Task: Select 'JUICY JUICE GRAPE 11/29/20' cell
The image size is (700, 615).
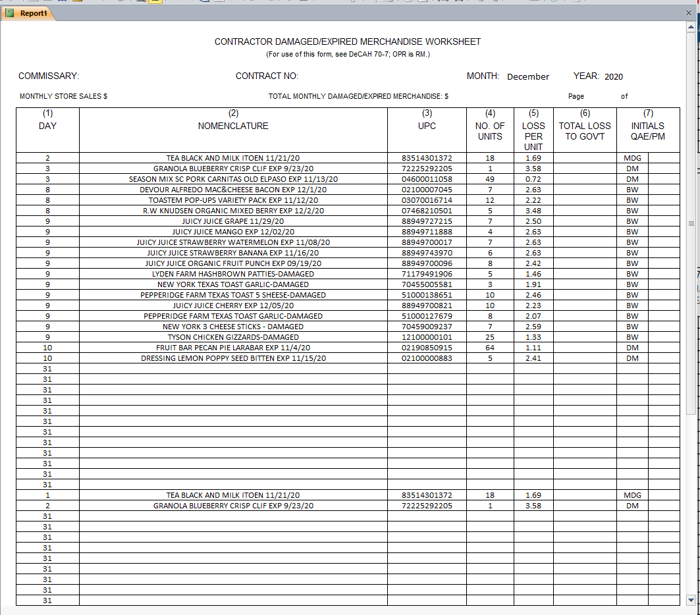Action: [x=233, y=221]
